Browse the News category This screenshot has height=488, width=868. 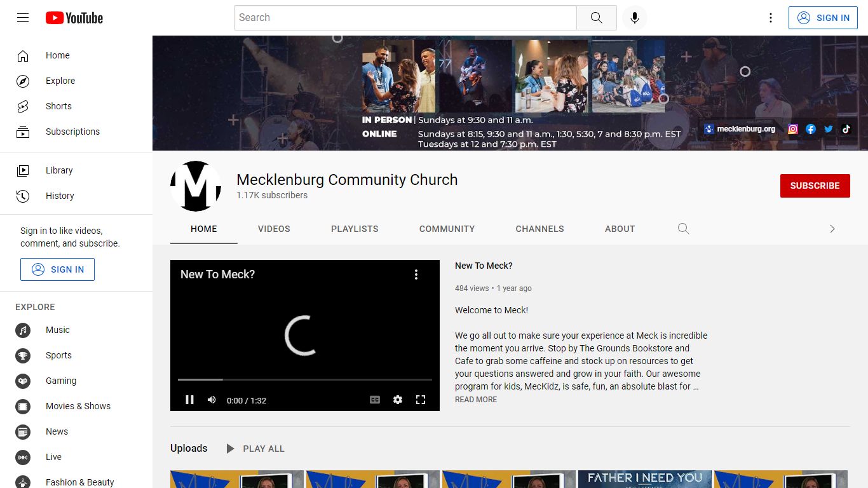click(76, 431)
